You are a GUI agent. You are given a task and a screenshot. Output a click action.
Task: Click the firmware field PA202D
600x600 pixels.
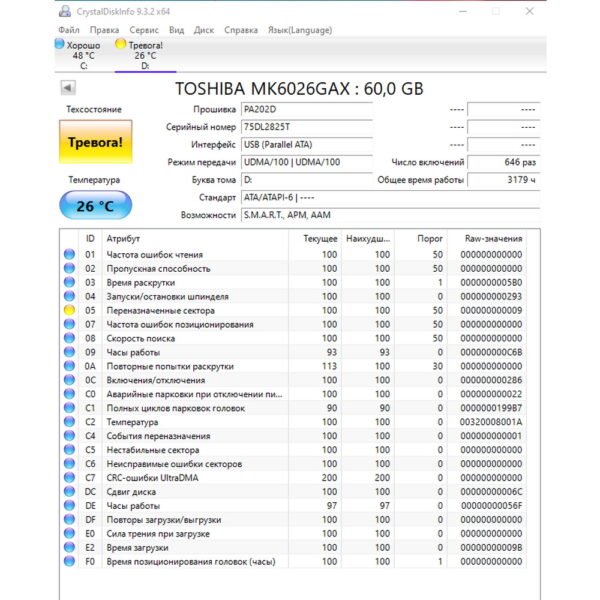click(x=307, y=109)
